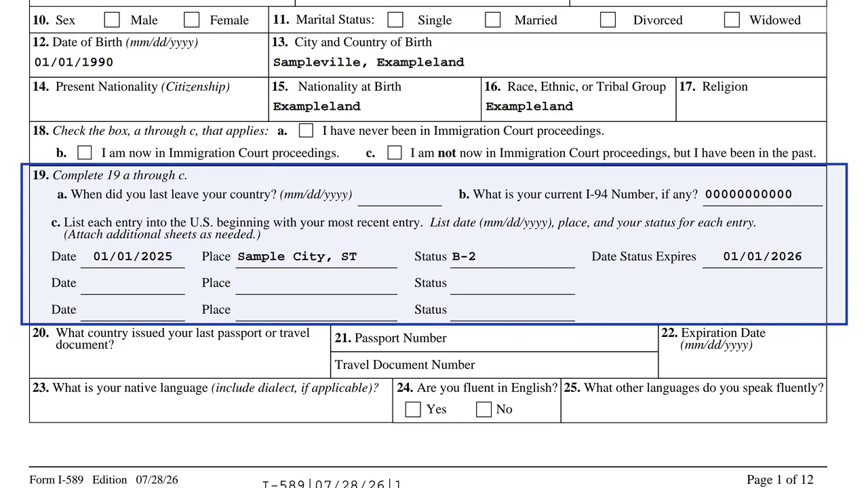Check 'not now in proceedings, but have been' box
Screen dimensions: 868x488
(x=395, y=152)
